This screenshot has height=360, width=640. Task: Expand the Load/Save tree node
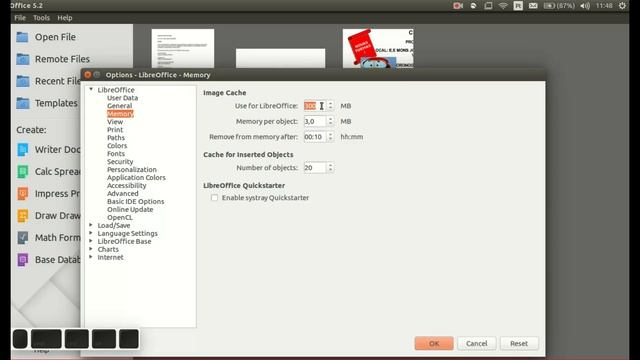91,225
